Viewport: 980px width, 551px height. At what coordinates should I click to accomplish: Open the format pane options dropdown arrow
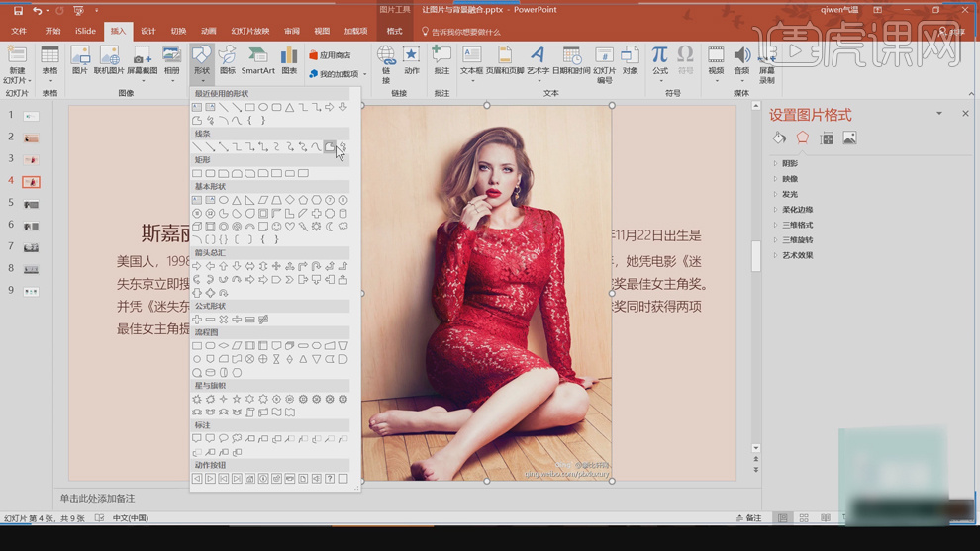pyautogui.click(x=939, y=114)
